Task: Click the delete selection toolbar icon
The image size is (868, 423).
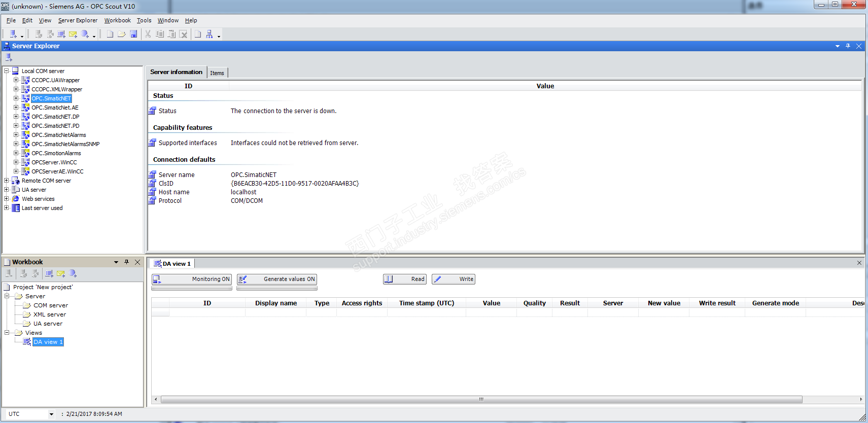Action: [x=183, y=34]
